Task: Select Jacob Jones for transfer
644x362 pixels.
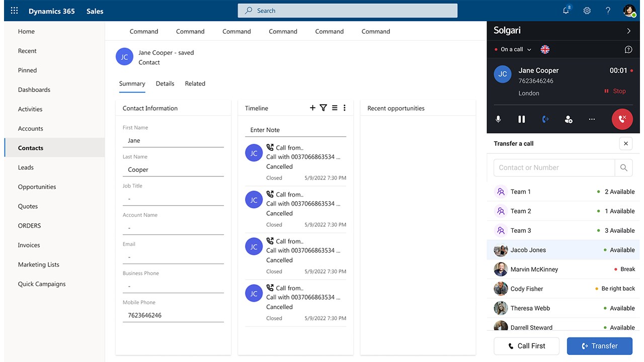Action: click(x=563, y=250)
